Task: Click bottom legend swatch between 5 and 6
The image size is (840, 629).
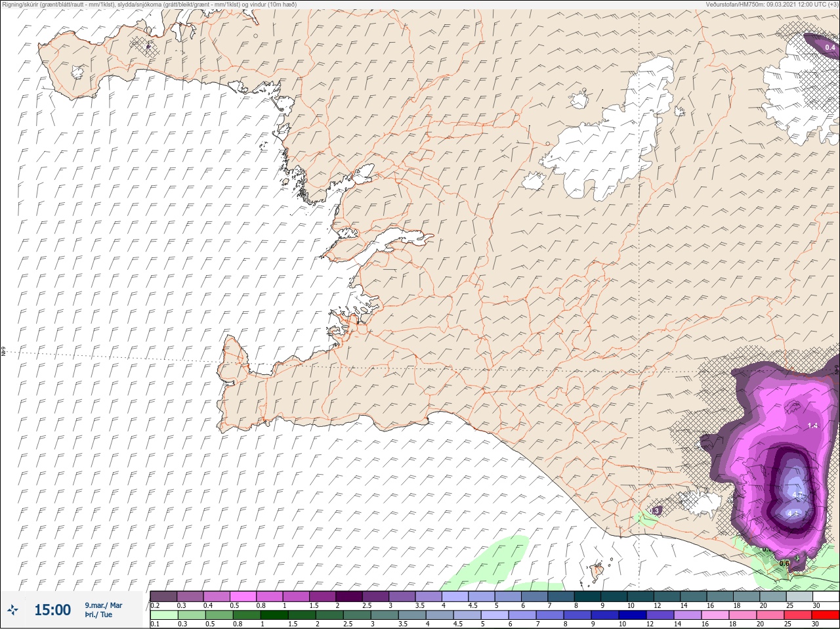Action: [x=495, y=615]
